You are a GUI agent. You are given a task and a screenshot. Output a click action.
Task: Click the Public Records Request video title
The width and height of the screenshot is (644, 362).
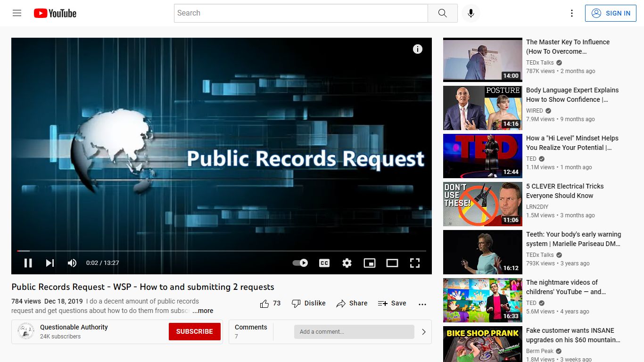[x=143, y=287]
